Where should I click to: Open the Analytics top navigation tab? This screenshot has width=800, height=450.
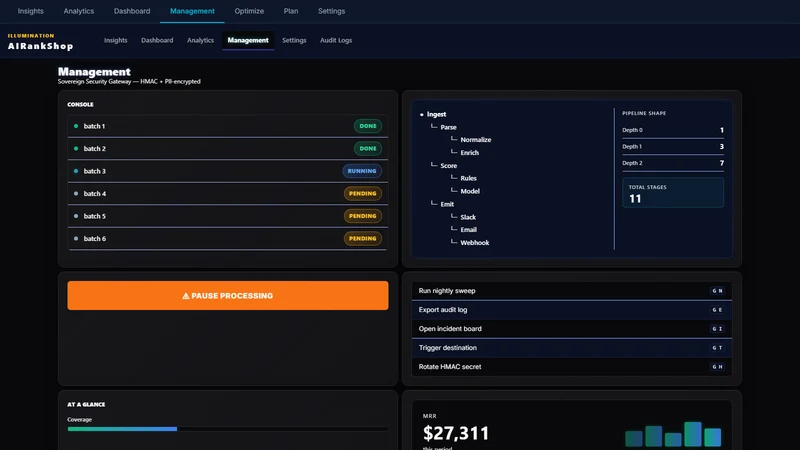[x=79, y=11]
